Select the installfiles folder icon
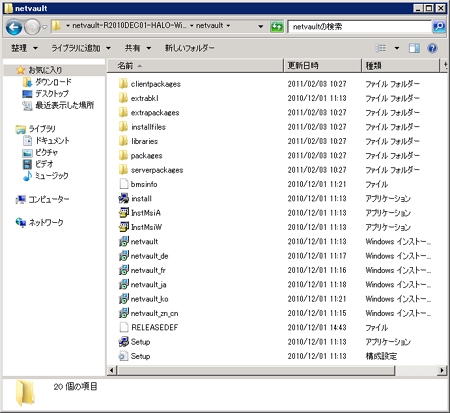Image resolution: width=450 pixels, height=413 pixels. (x=123, y=127)
